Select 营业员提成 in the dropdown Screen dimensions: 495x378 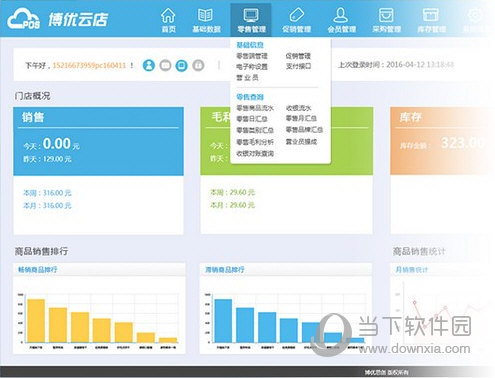[x=301, y=142]
